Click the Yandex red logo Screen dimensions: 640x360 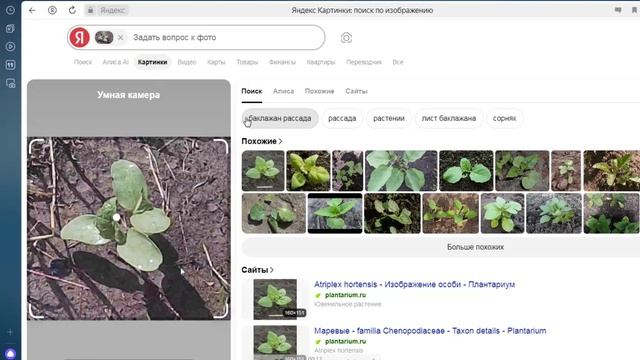tap(79, 38)
